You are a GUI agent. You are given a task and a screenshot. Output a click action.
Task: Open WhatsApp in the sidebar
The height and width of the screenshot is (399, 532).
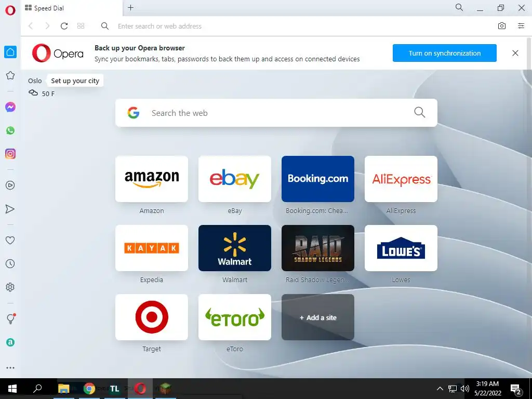pos(10,130)
